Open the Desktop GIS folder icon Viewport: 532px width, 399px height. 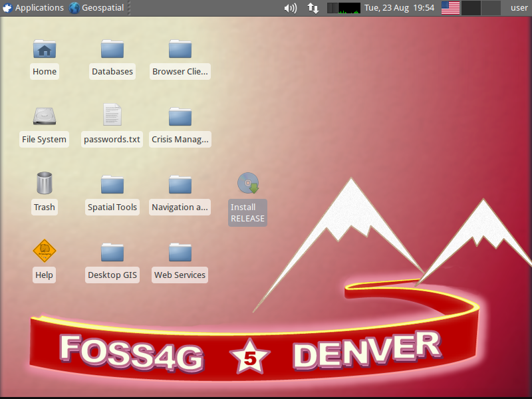click(x=112, y=253)
